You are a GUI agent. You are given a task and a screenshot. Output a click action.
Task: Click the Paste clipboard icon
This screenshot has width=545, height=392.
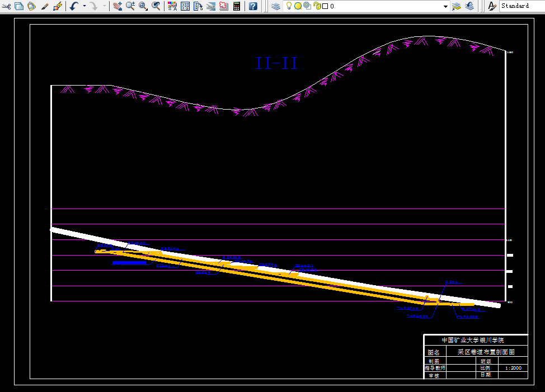pos(32,6)
